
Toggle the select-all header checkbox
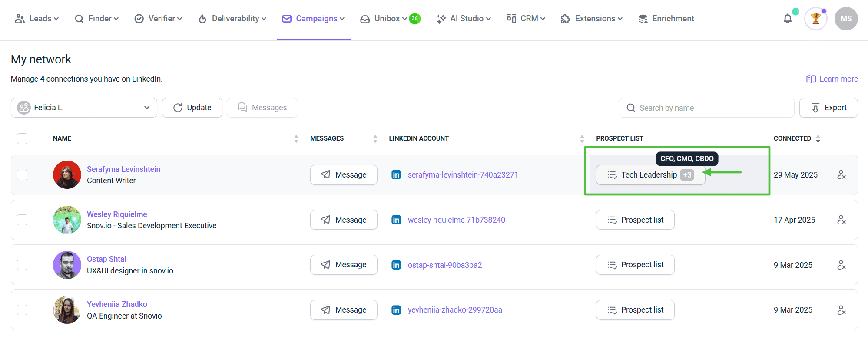click(x=22, y=138)
